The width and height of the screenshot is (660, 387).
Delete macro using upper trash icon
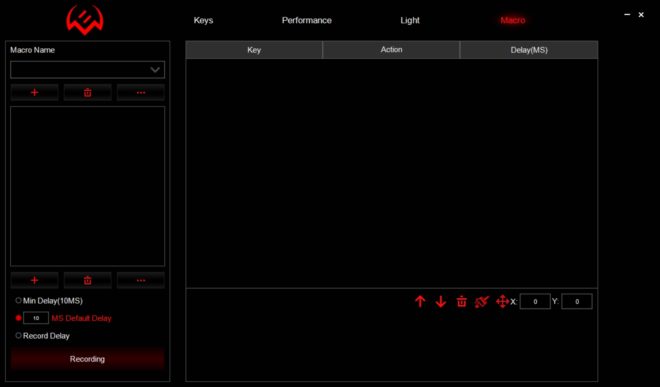click(88, 92)
